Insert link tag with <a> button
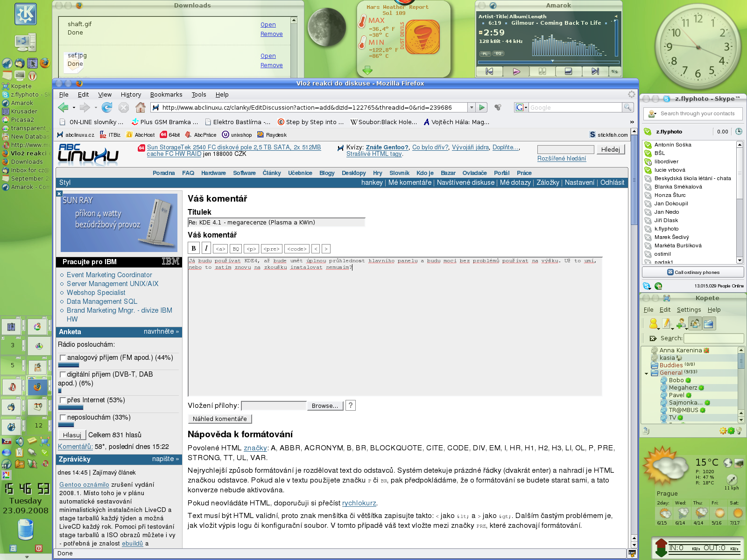The height and width of the screenshot is (560, 747). pos(221,249)
